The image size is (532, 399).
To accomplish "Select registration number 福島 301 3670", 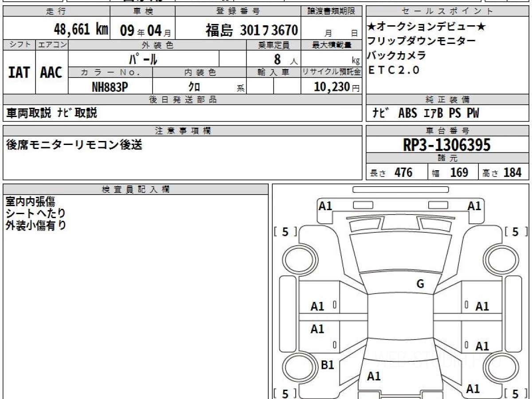I will [x=251, y=30].
